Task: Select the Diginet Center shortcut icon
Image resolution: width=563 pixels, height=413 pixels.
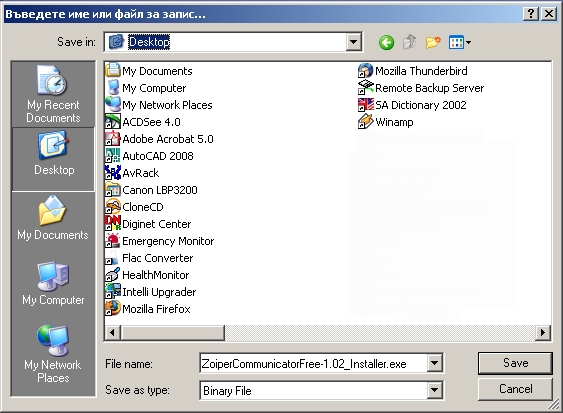Action: [113, 223]
